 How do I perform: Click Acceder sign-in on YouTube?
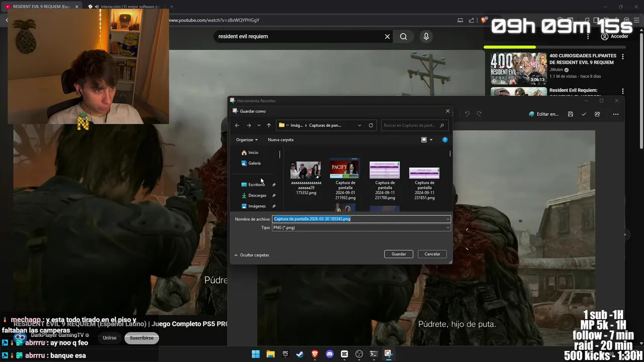point(615,36)
